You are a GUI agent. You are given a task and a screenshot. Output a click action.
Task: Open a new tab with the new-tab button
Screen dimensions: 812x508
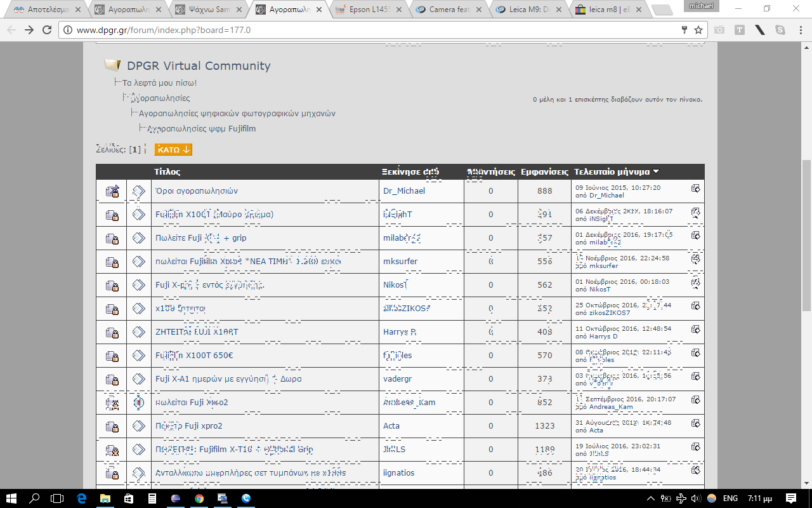[662, 10]
